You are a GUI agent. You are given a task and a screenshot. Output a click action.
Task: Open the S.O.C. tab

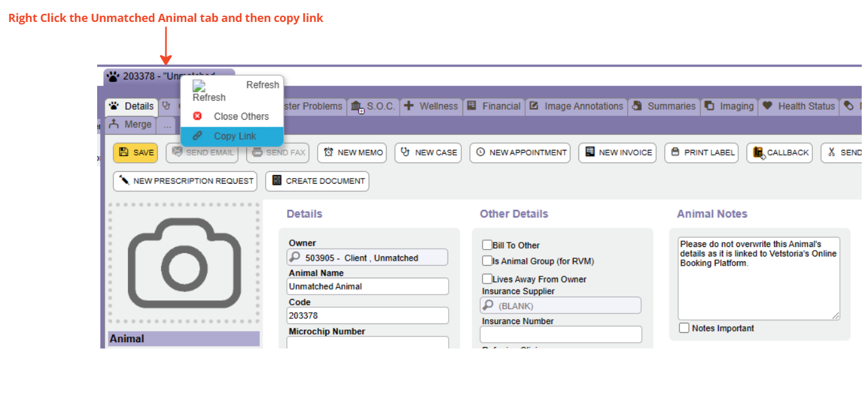372,106
